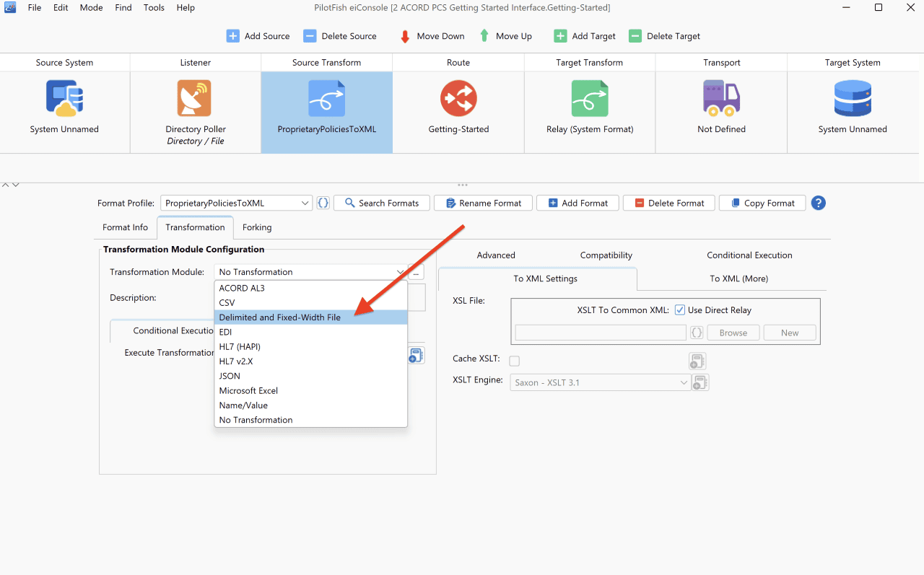Click the braces icon beside XSL file field

coord(697,333)
